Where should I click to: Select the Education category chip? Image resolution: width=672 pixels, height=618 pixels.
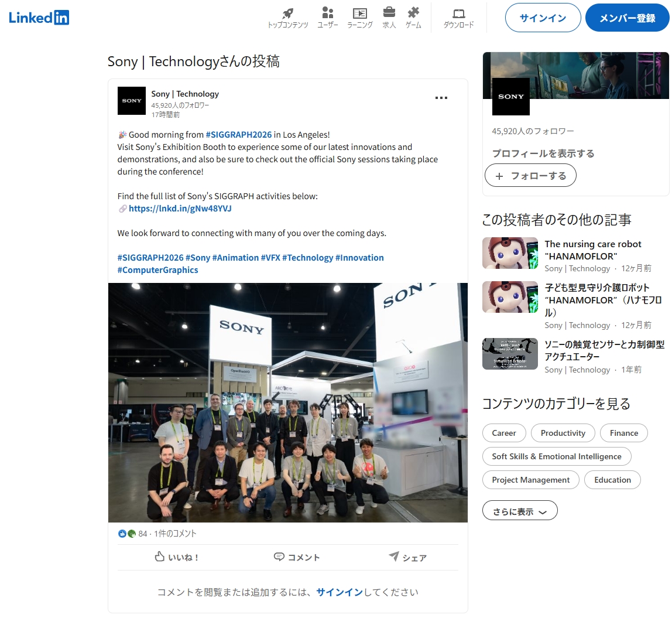click(x=613, y=480)
